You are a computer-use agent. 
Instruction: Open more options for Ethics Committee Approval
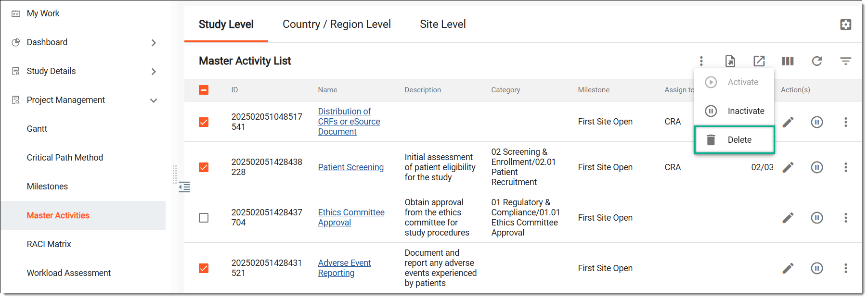click(x=845, y=218)
